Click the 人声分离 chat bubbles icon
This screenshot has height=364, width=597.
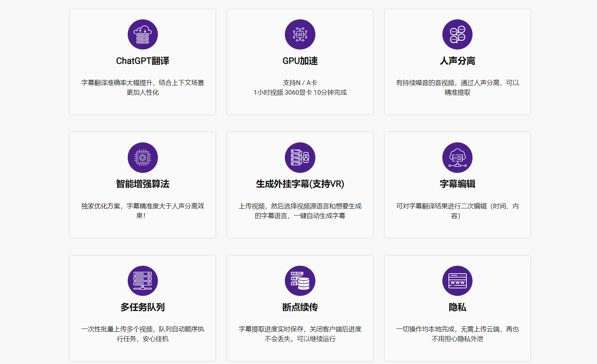(457, 34)
